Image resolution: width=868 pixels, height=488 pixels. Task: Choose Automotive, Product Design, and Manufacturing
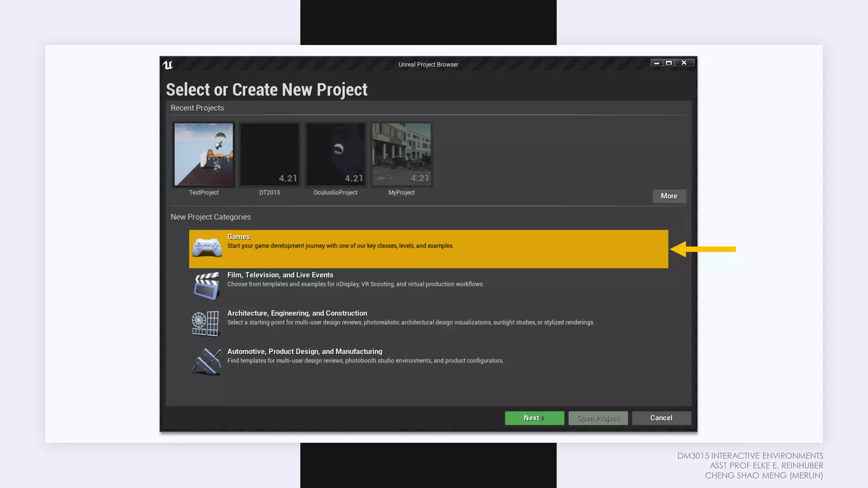305,352
